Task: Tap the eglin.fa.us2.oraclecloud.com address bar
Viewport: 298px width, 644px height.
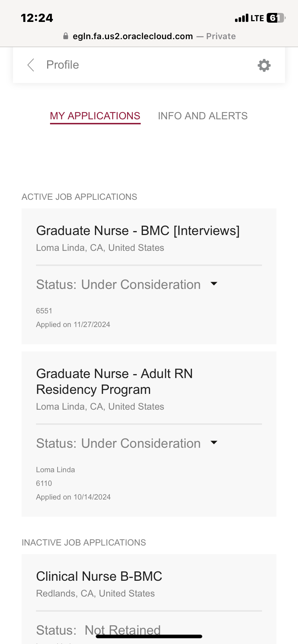Action: pyautogui.click(x=149, y=36)
